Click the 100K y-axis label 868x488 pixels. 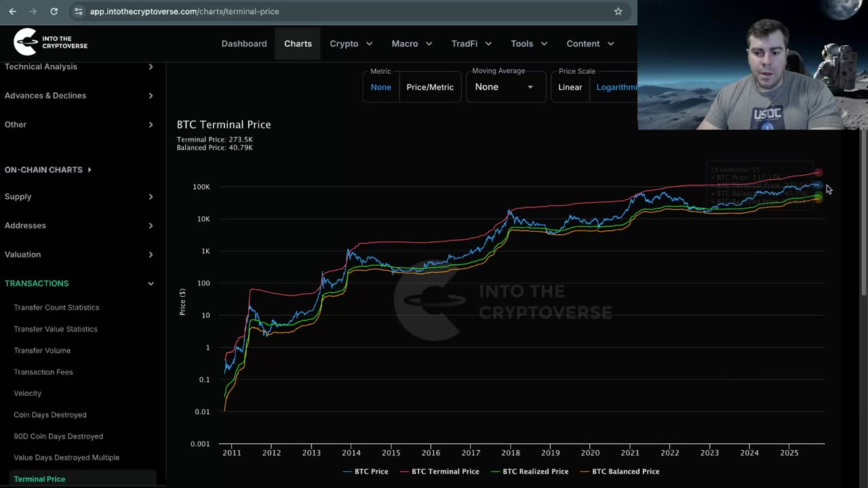pyautogui.click(x=201, y=187)
